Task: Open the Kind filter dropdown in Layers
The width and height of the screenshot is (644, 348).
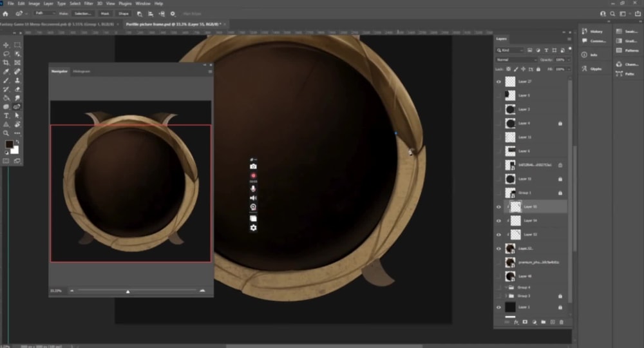Action: click(x=509, y=50)
